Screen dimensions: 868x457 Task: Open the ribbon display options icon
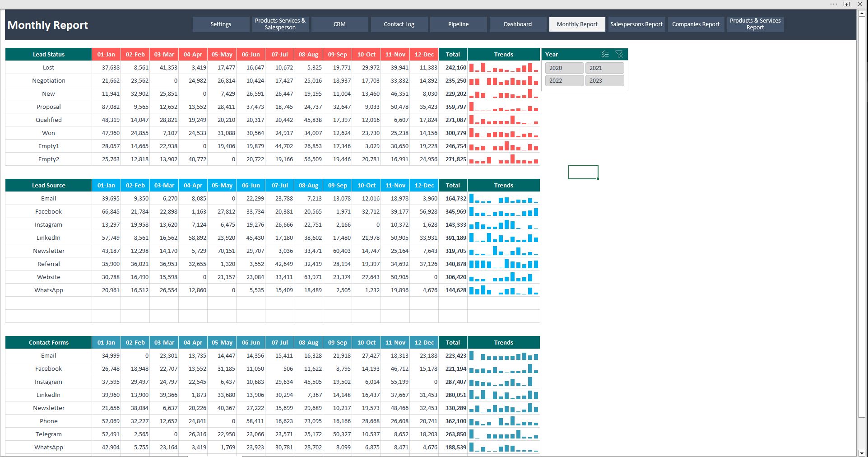847,4
